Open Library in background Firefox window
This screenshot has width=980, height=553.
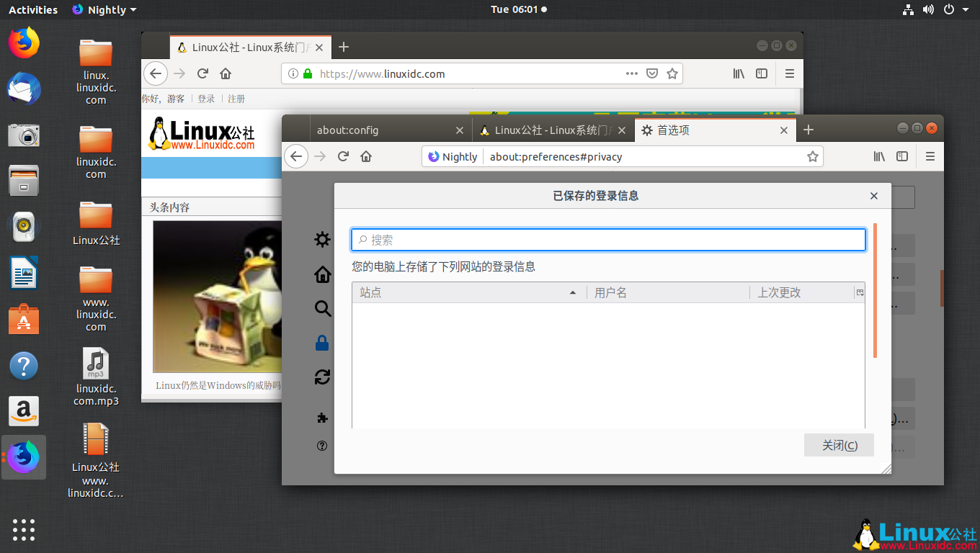739,73
